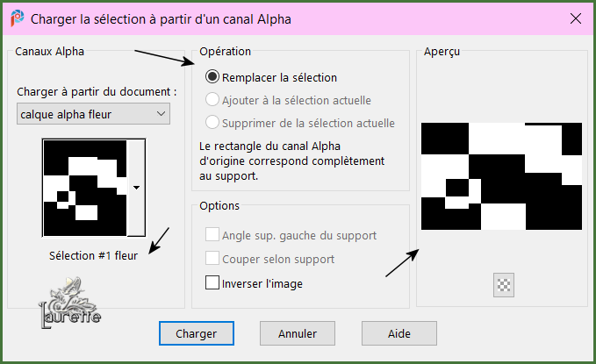This screenshot has height=364, width=596.
Task: Click the Sélection #1 fleur label
Action: (95, 256)
